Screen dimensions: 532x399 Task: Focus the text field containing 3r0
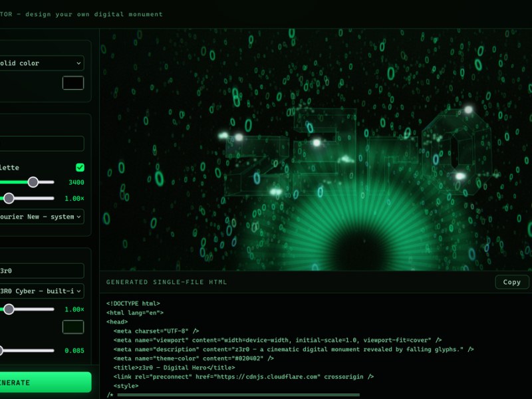41,271
